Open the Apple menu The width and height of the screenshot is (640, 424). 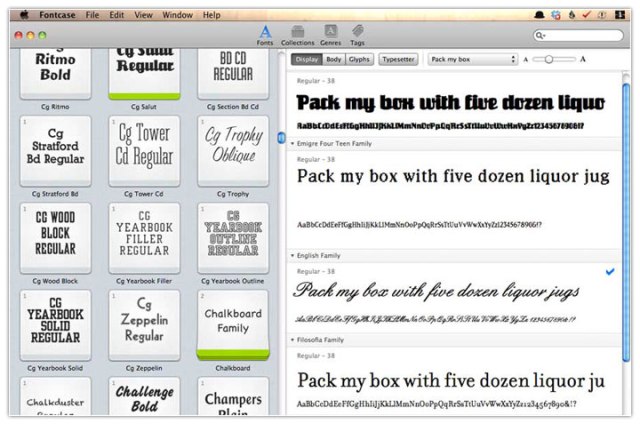point(24,15)
